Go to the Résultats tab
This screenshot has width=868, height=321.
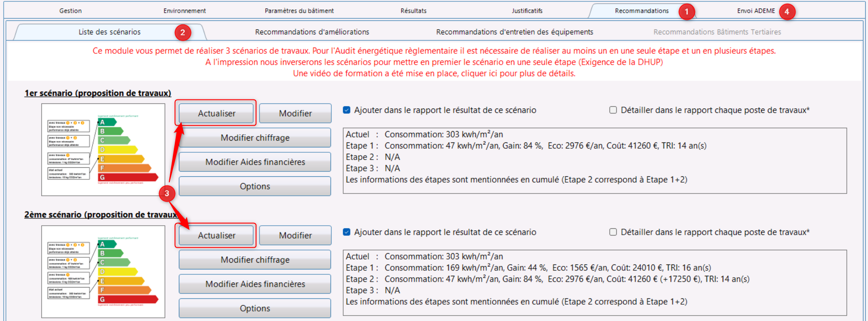point(413,11)
